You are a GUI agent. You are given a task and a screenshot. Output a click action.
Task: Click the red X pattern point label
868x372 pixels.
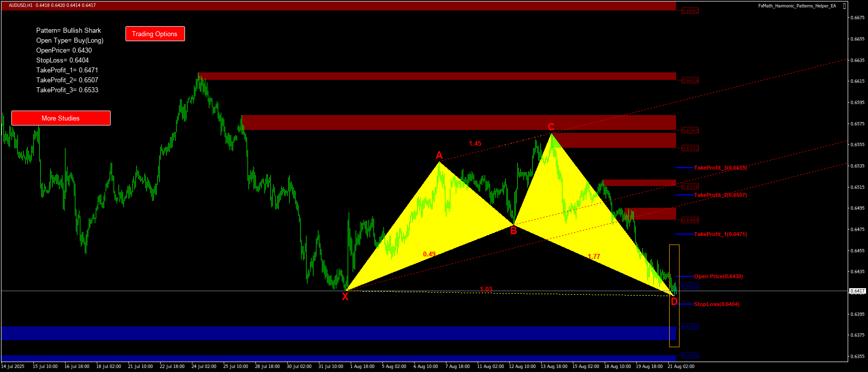[x=345, y=297]
